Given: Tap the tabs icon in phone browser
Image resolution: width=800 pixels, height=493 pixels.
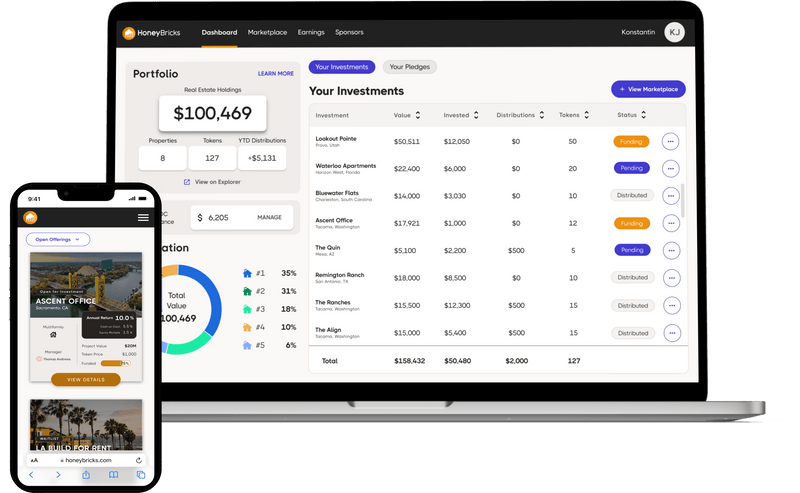Looking at the screenshot, I should point(141,475).
